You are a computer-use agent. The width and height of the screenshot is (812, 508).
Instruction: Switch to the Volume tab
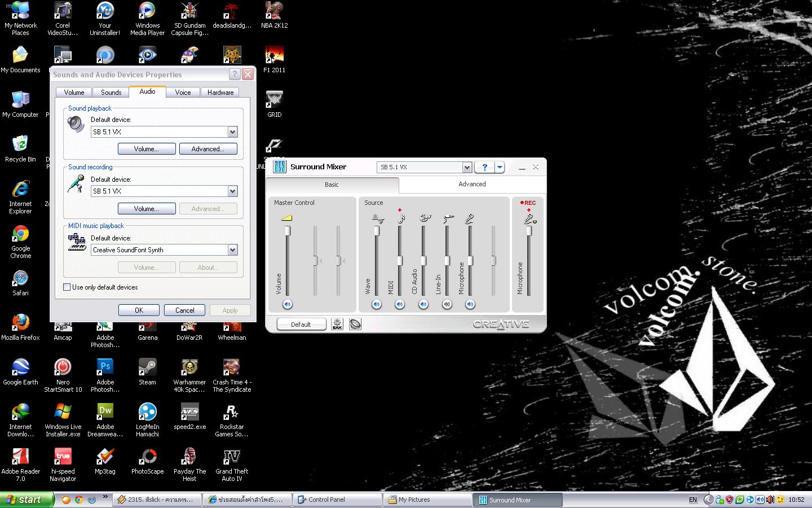(x=74, y=93)
